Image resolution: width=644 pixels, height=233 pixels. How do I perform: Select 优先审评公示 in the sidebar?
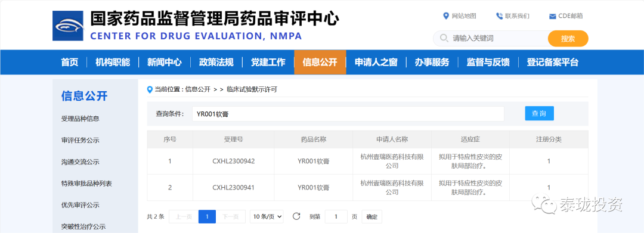80,205
